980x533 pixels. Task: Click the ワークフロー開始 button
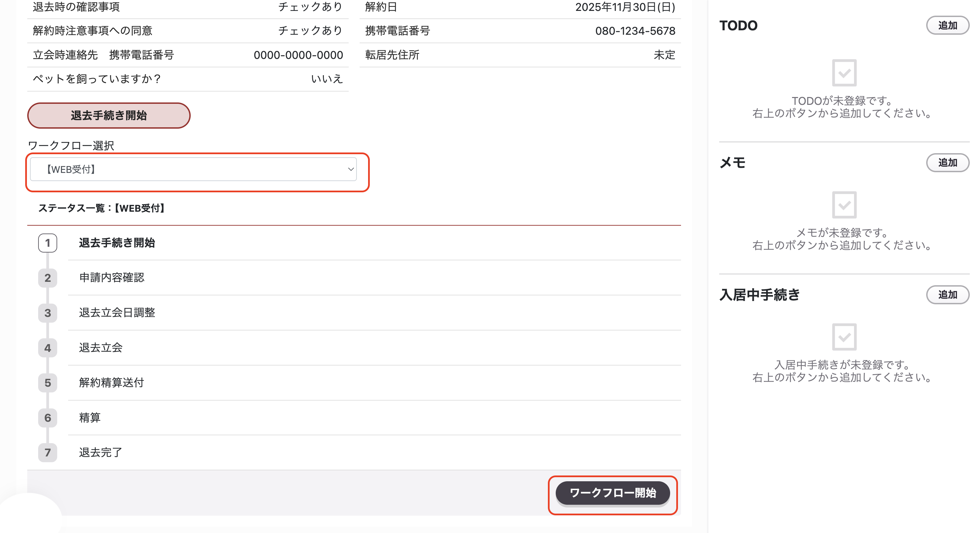click(613, 493)
